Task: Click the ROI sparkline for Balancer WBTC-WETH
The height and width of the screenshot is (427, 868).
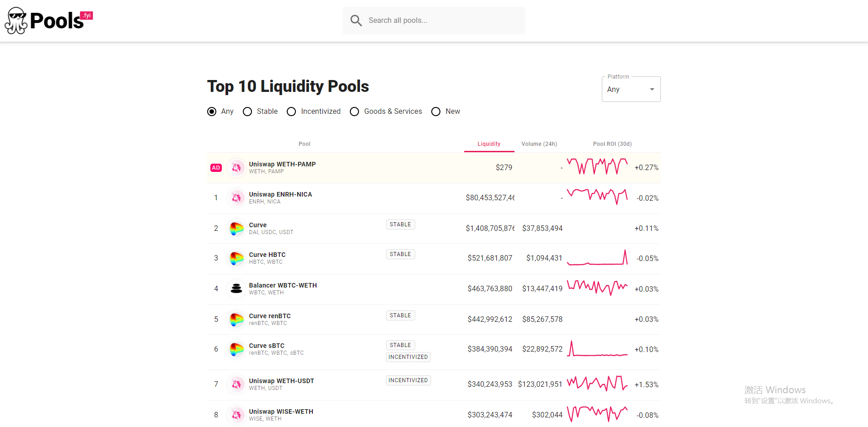Action: pyautogui.click(x=597, y=288)
